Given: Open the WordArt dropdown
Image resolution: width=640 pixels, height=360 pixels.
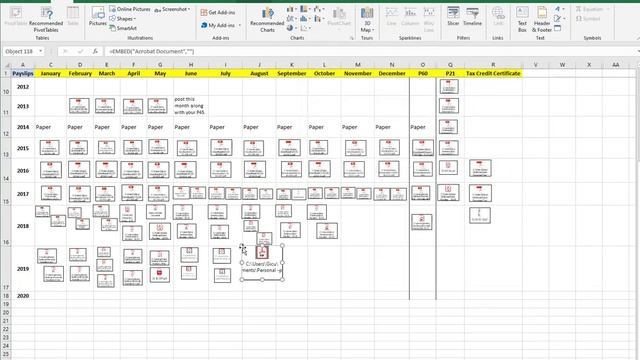Looking at the screenshot, I should point(559,9).
